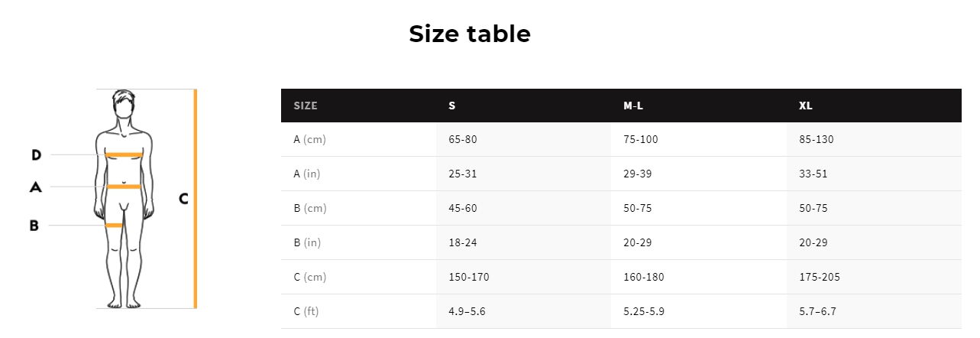Image resolution: width=980 pixels, height=338 pixels.
Task: Click the letter D label beside diagram
Action: [x=36, y=155]
